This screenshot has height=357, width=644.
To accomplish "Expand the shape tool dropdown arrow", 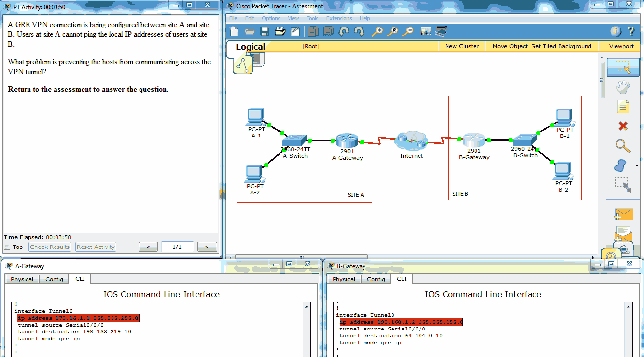I will 637,165.
